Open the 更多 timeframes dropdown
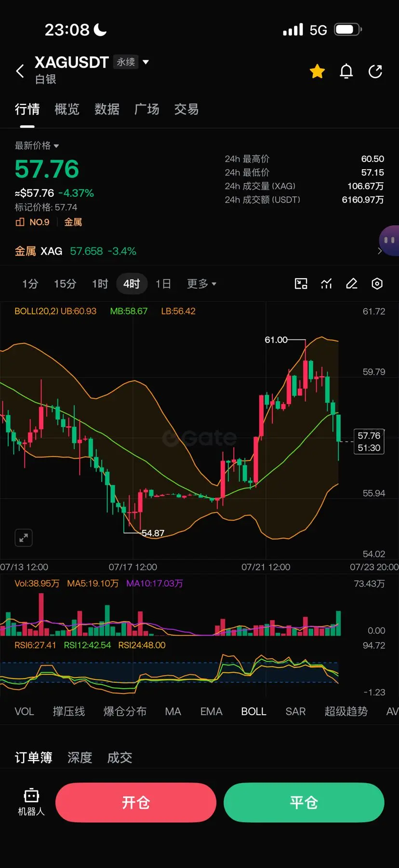 coord(201,284)
